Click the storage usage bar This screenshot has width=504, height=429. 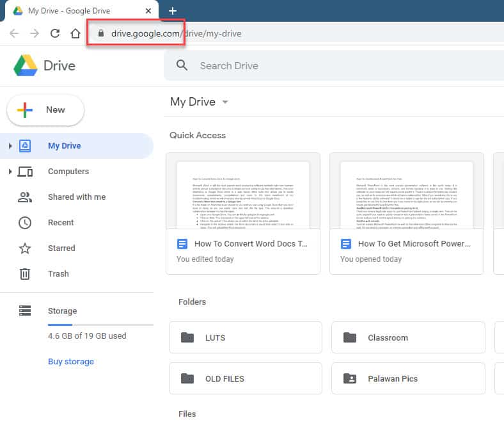(x=100, y=325)
